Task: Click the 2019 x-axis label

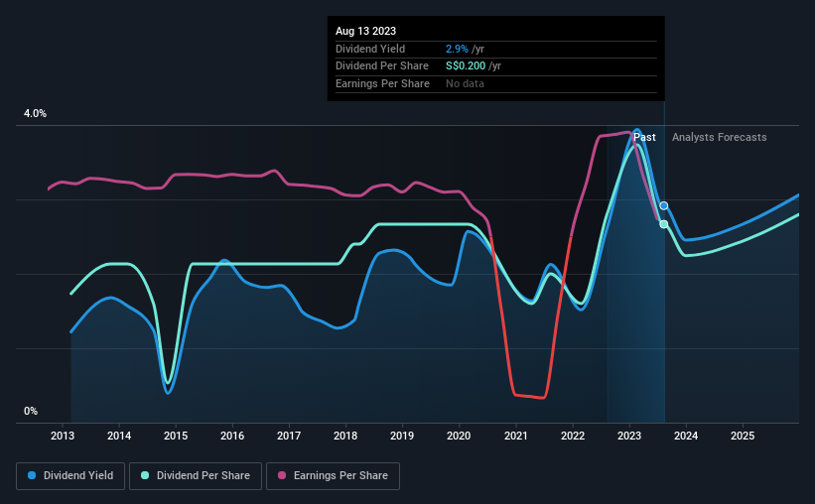Action: click(402, 436)
